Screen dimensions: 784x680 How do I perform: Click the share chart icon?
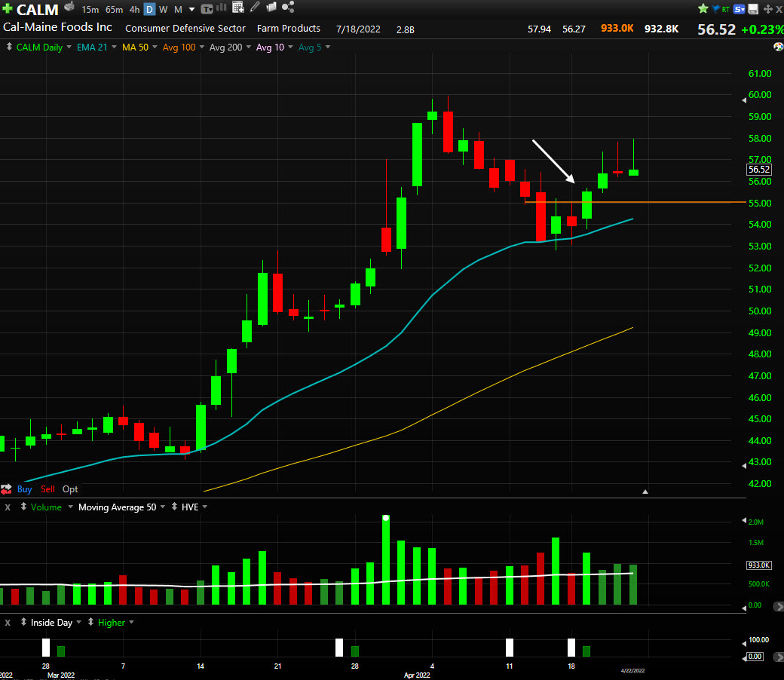288,7
